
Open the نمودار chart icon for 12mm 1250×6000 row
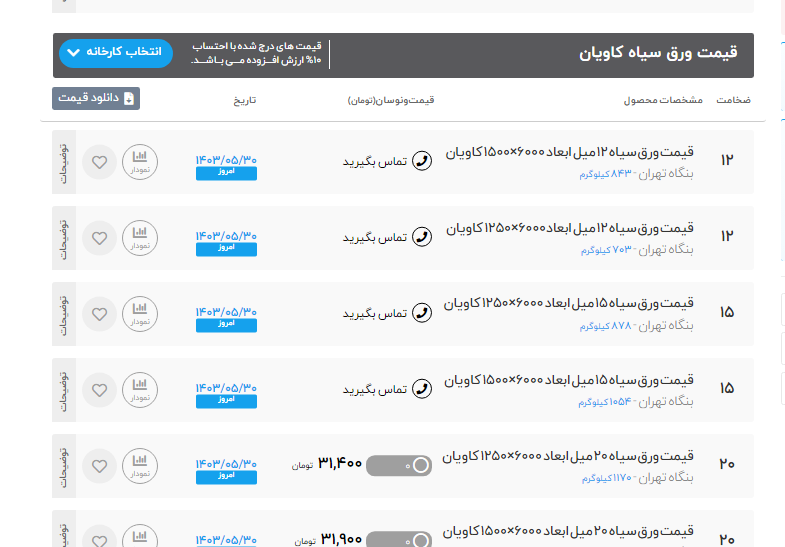point(140,237)
